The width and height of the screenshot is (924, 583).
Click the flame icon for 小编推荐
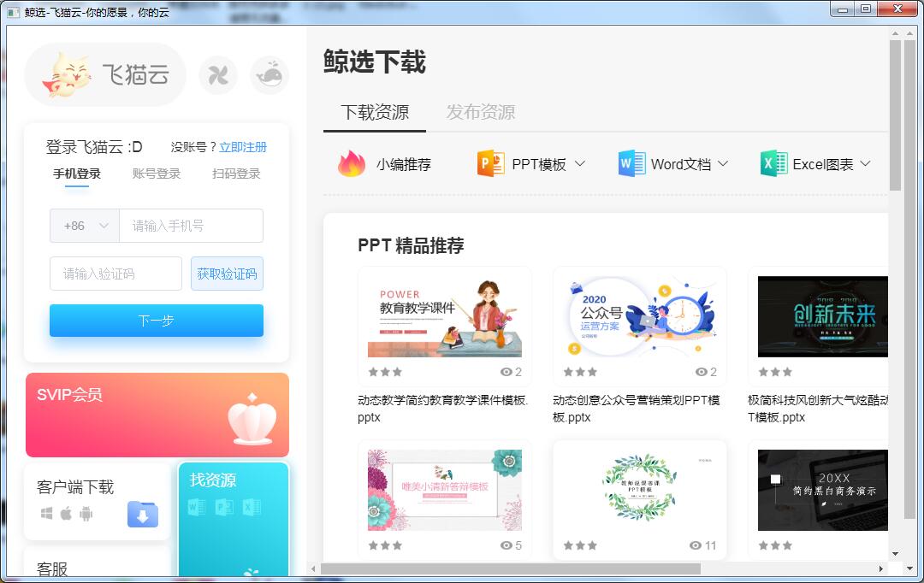pyautogui.click(x=351, y=164)
